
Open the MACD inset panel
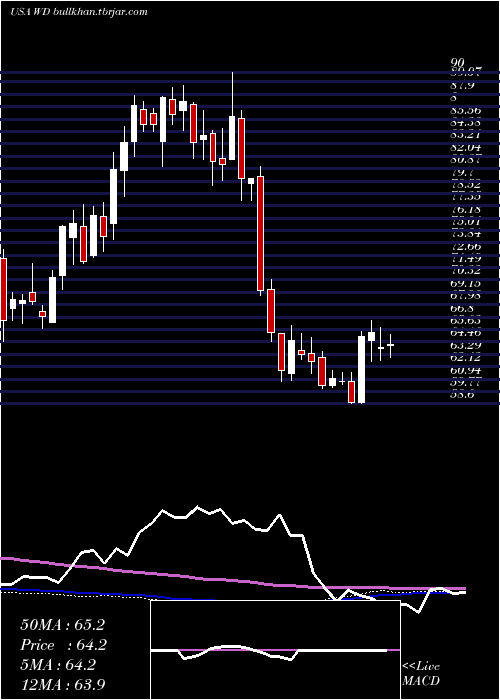pos(275,650)
